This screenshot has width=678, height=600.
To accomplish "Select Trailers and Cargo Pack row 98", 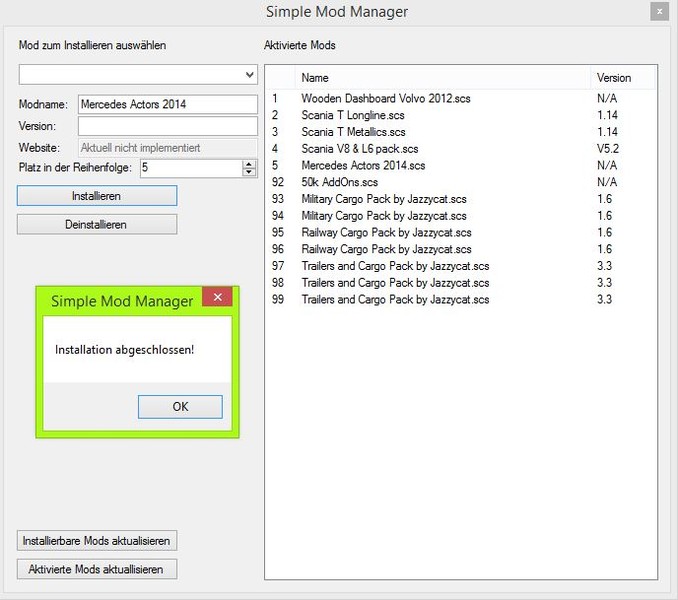I will pos(461,283).
